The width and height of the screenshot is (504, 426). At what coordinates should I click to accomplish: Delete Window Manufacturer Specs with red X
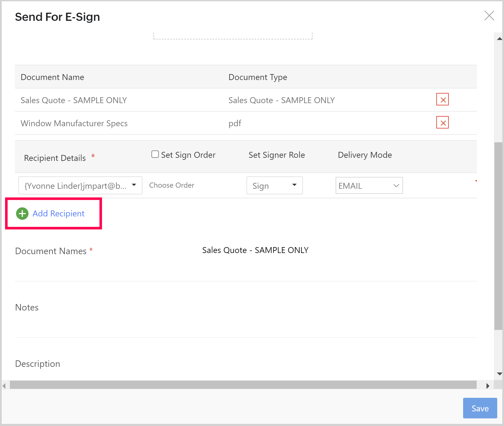click(x=442, y=123)
